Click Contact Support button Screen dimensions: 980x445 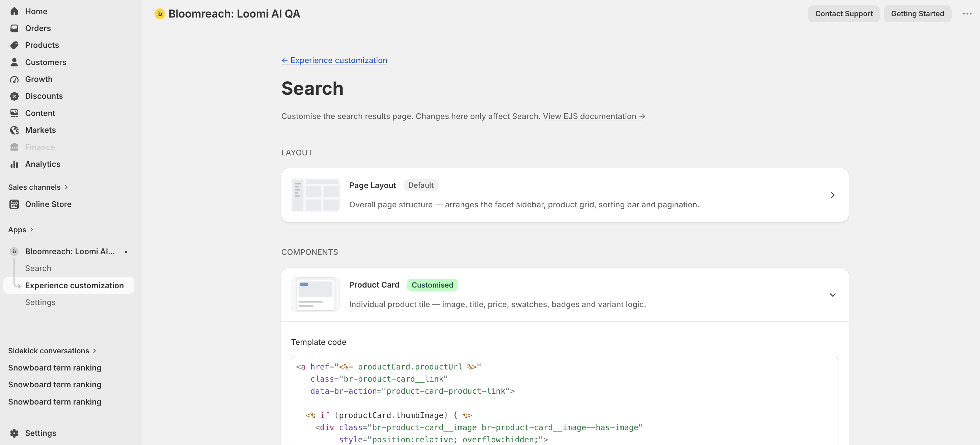843,14
